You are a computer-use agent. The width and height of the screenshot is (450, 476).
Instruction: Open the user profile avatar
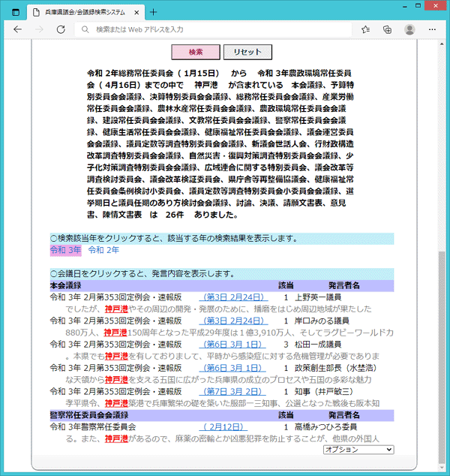[409, 29]
